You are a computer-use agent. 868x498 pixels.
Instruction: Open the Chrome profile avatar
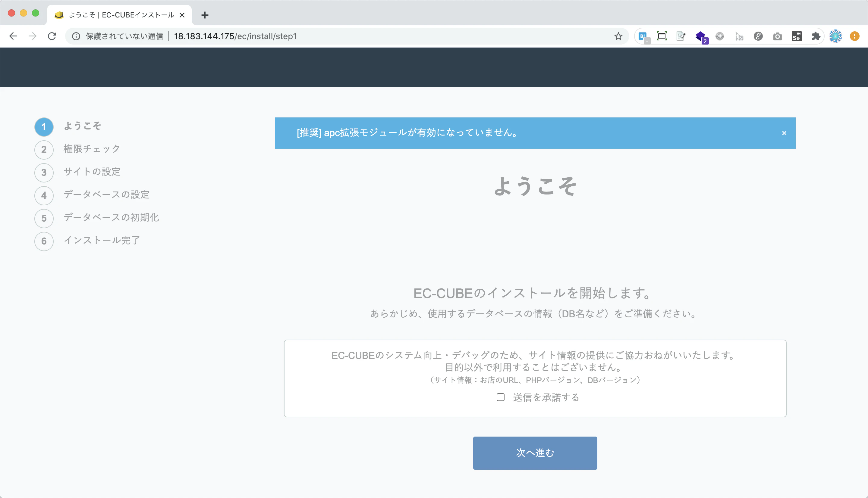tap(835, 36)
